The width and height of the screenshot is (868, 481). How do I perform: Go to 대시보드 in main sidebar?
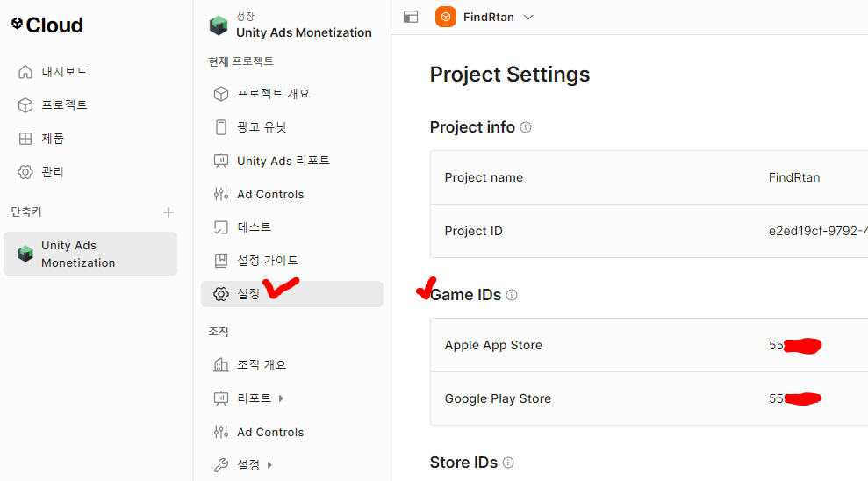(x=65, y=72)
